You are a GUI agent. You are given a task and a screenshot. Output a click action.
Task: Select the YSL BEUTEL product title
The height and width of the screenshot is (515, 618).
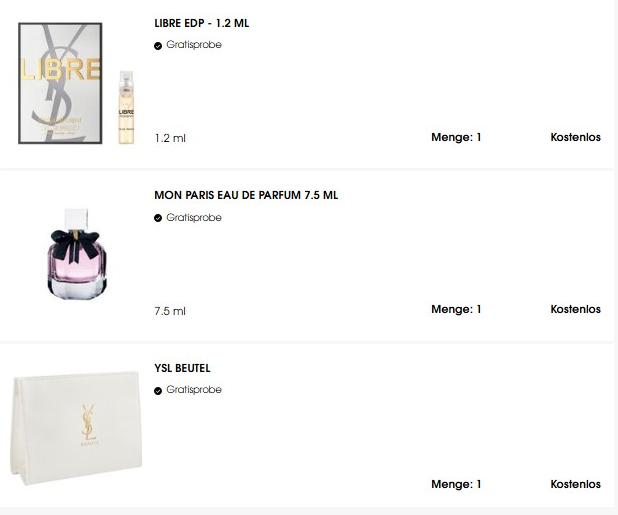click(182, 368)
